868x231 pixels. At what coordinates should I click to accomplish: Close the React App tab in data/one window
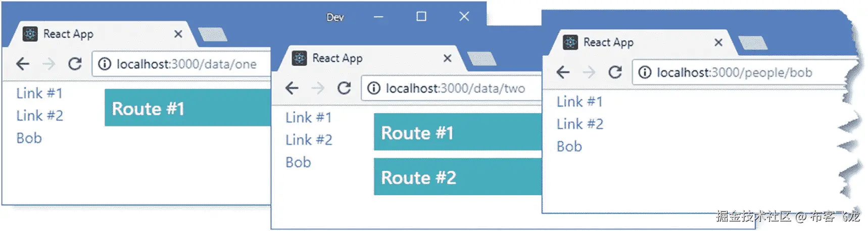[178, 34]
